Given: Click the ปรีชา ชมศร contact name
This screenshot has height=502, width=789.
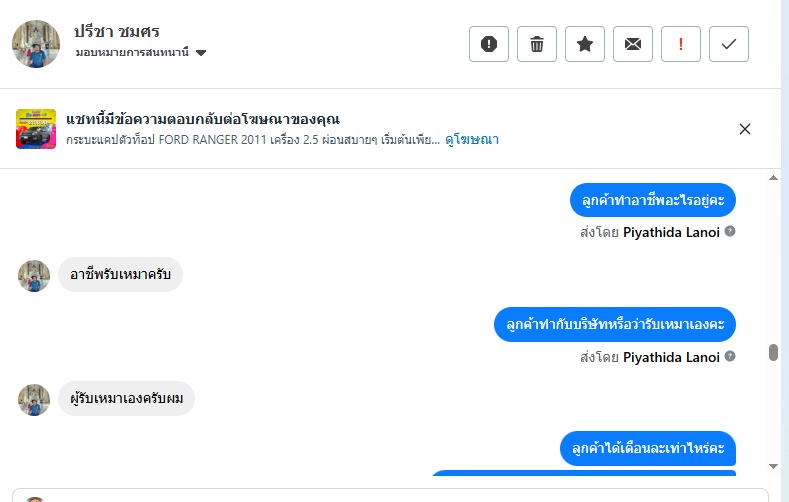Looking at the screenshot, I should [x=117, y=31].
